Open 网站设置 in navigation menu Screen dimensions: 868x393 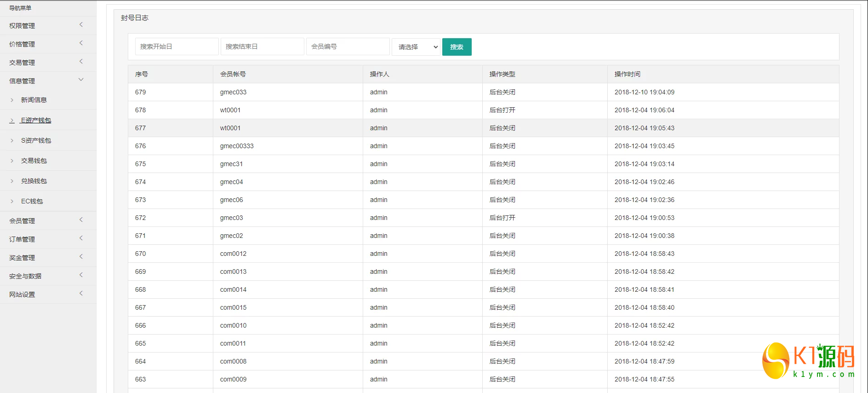point(22,295)
